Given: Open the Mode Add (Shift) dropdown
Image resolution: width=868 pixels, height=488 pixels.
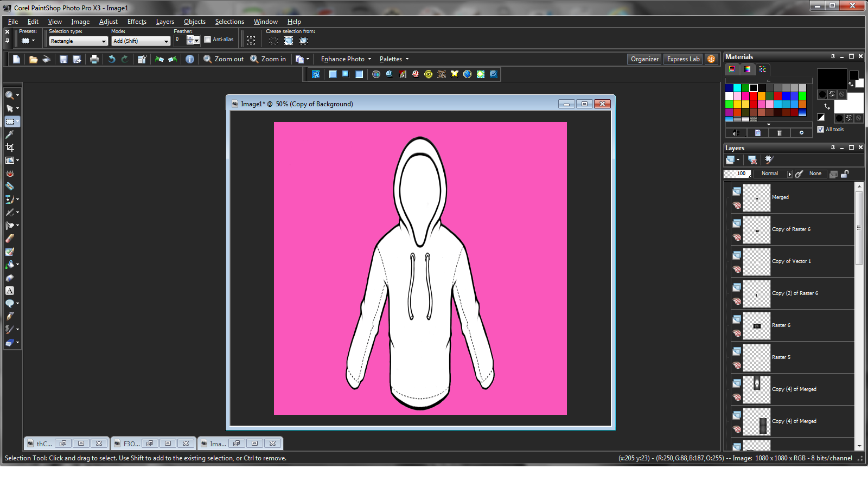Looking at the screenshot, I should [x=141, y=41].
